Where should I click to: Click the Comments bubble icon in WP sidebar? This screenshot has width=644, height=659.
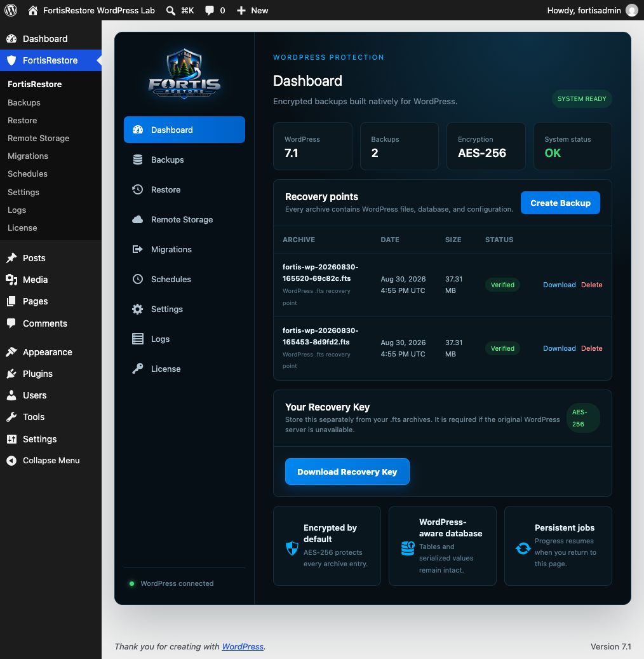click(x=11, y=323)
